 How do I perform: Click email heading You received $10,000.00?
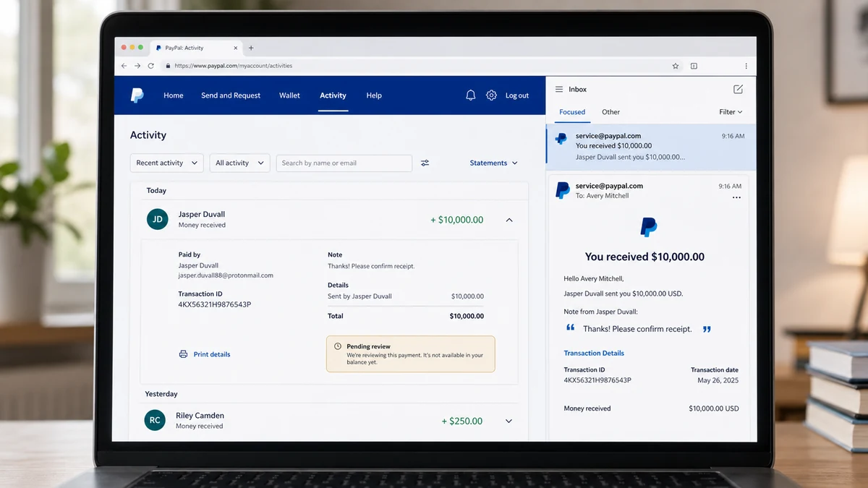[644, 257]
